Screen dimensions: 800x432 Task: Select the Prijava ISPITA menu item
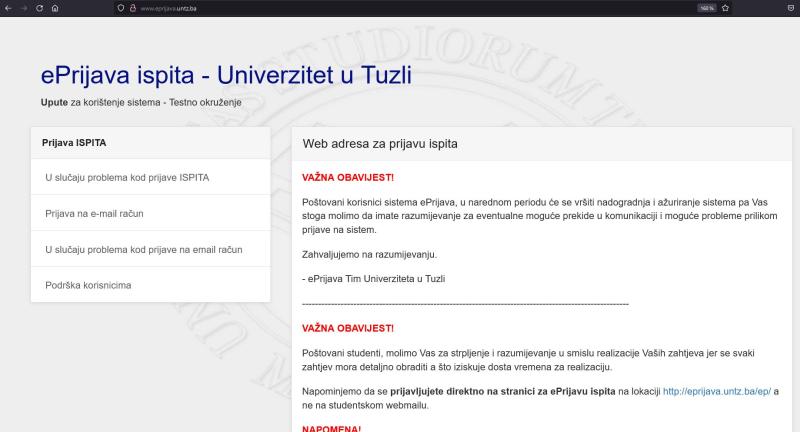[x=151, y=143]
